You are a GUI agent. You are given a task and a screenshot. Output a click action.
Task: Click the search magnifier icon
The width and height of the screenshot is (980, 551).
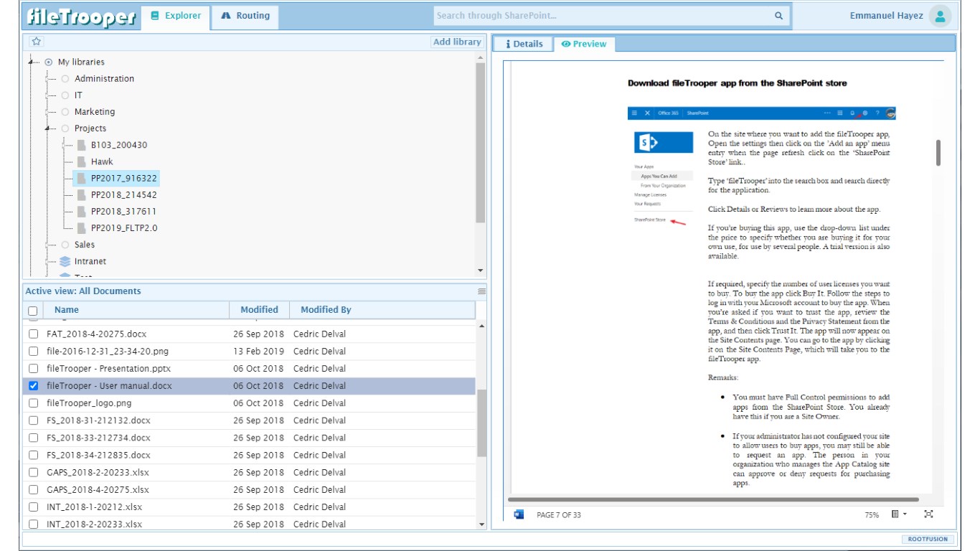[x=778, y=16]
